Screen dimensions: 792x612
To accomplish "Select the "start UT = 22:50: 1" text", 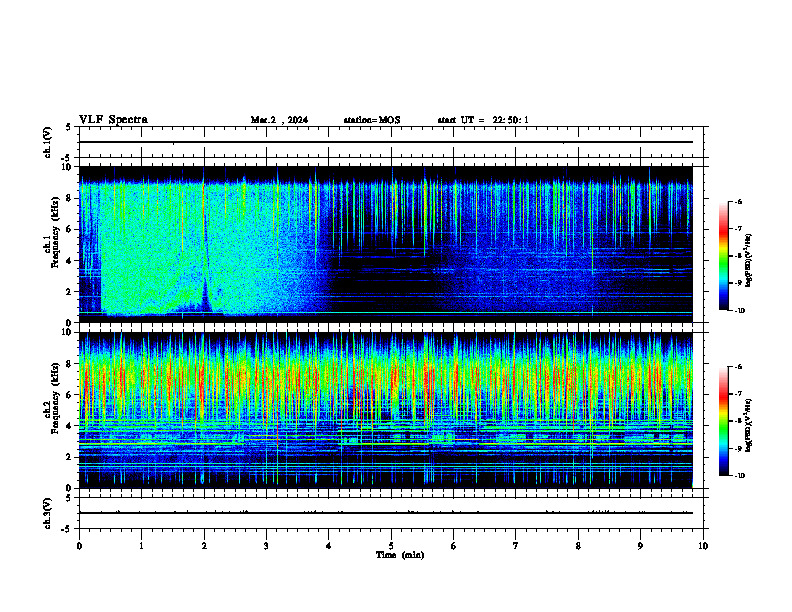I will coord(483,120).
